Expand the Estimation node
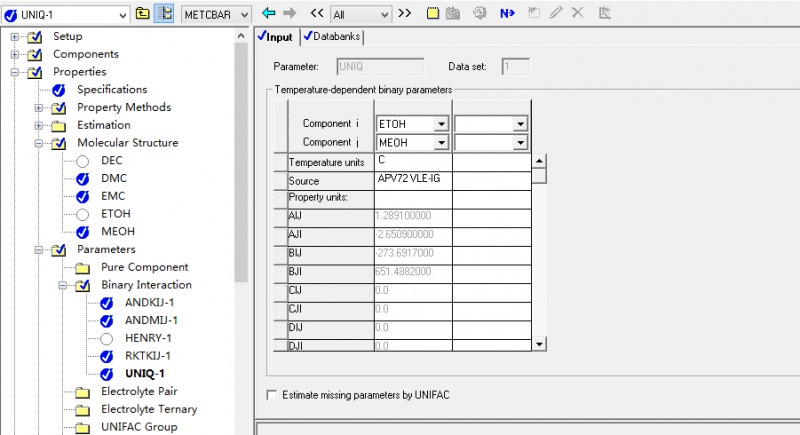The image size is (800, 435). pyautogui.click(x=39, y=125)
